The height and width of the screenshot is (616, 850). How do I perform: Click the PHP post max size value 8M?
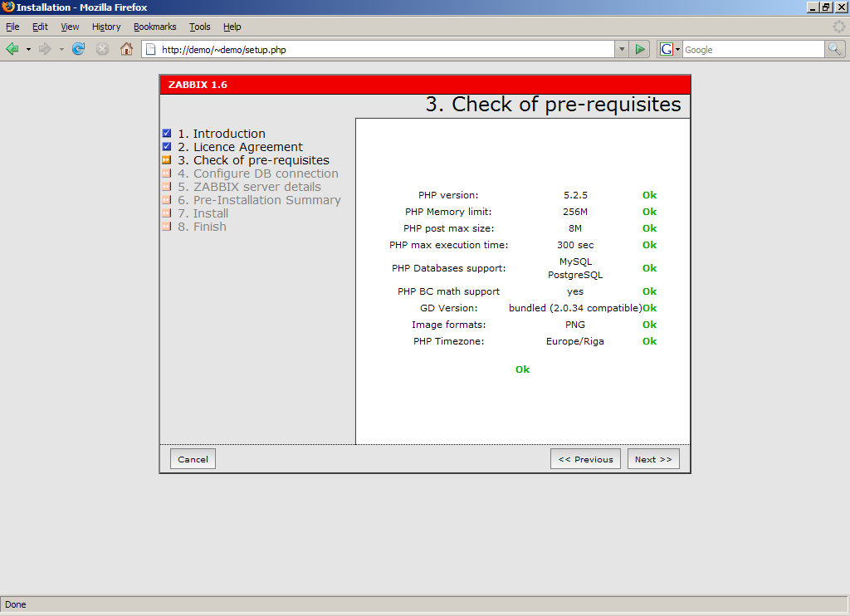575,228
